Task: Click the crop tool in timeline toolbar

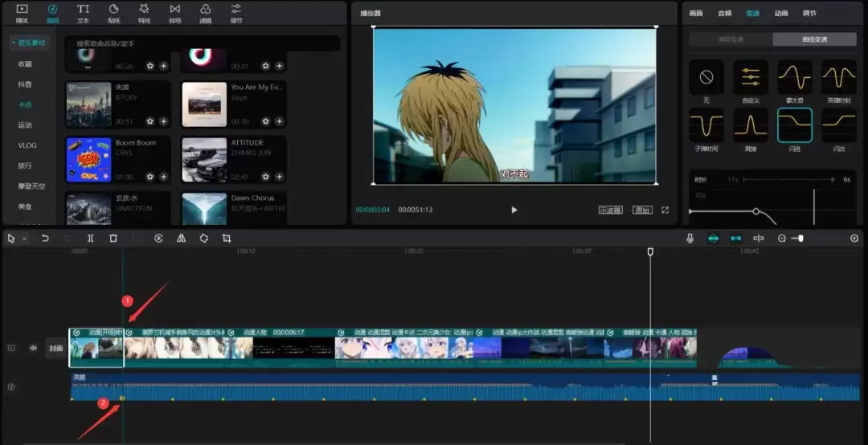Action: [227, 239]
